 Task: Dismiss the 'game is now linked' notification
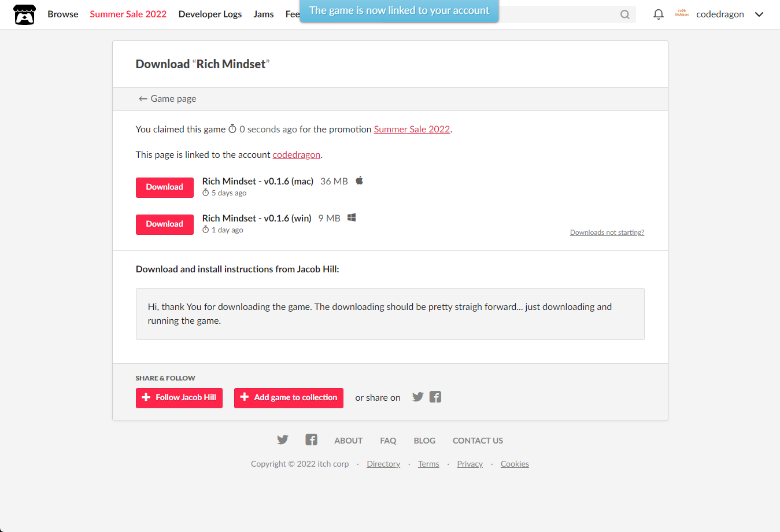point(400,10)
